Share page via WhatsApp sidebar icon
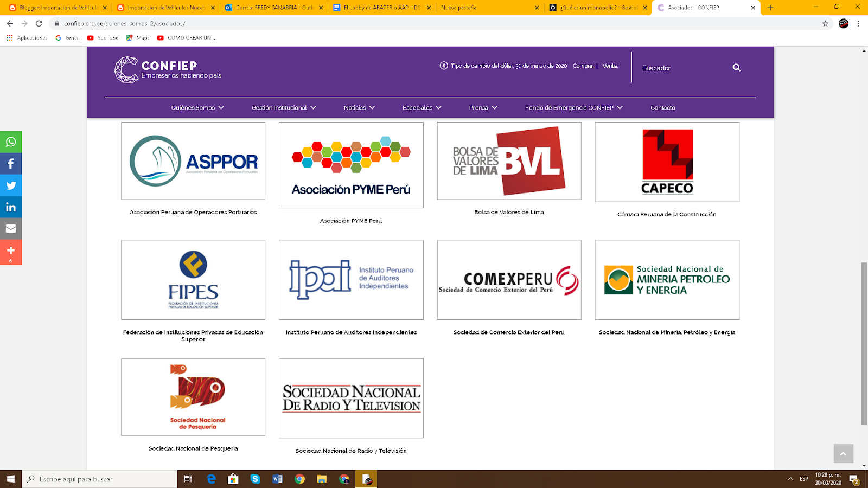The width and height of the screenshot is (868, 488). (x=11, y=142)
